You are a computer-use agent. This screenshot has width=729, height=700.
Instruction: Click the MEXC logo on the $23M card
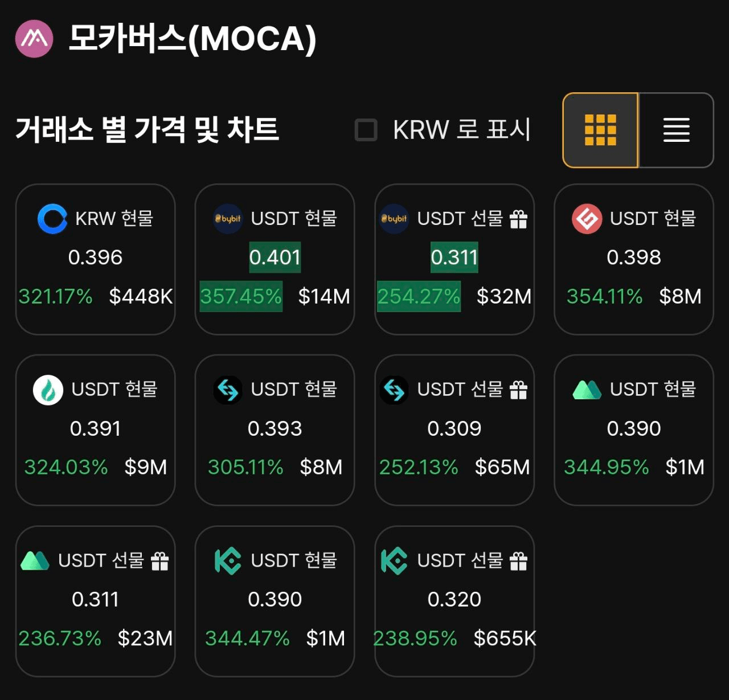[x=35, y=561]
